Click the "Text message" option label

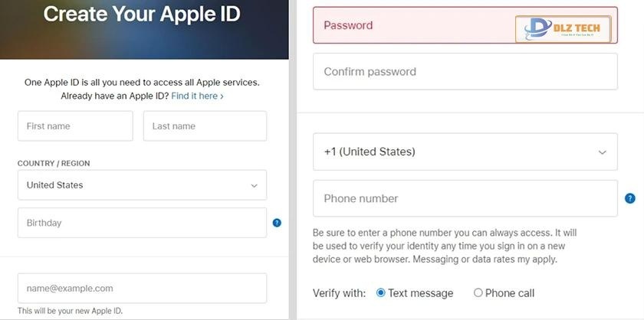click(420, 293)
